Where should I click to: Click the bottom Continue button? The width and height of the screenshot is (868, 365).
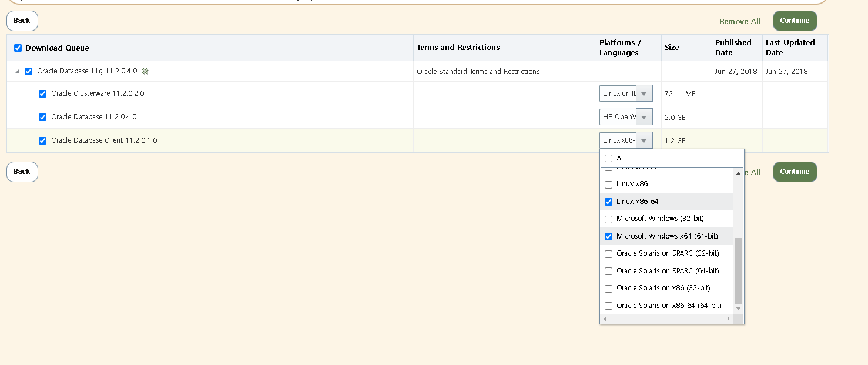(795, 172)
